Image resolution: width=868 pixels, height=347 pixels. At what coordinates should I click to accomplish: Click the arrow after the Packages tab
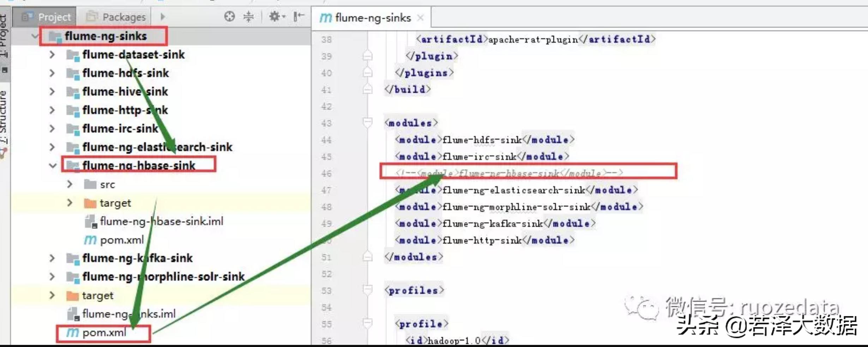coord(163,17)
